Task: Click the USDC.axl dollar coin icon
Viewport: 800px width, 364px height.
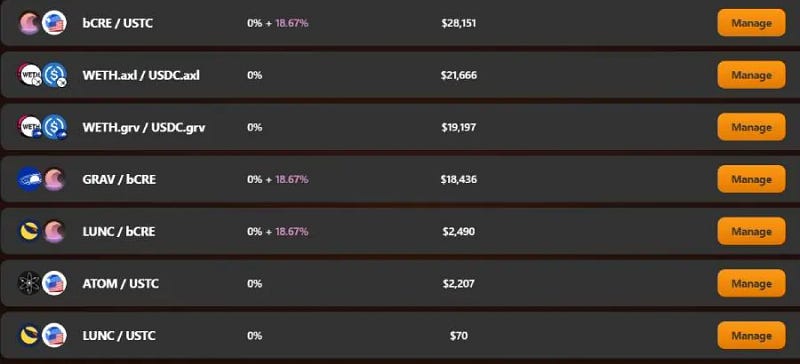Action: [54, 76]
